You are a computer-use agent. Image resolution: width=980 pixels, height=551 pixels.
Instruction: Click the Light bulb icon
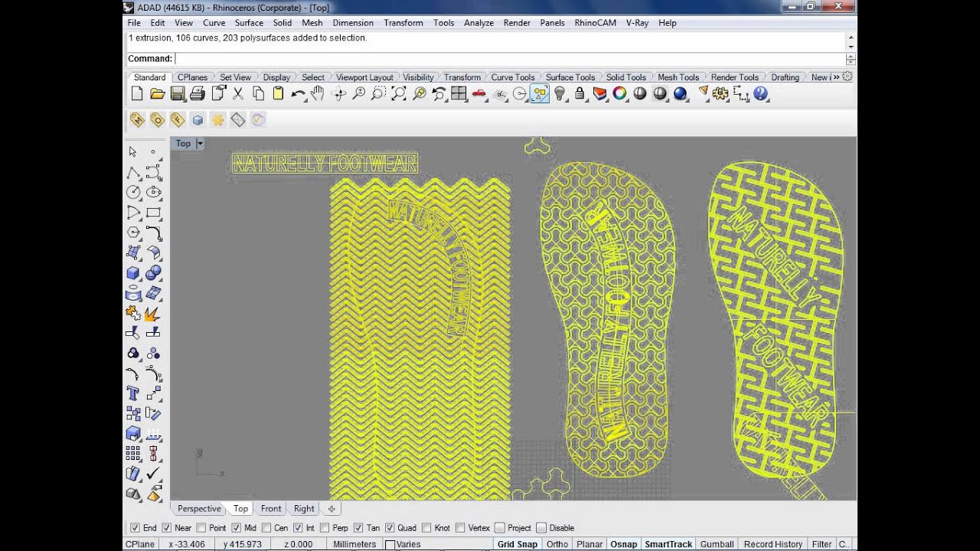(x=560, y=93)
